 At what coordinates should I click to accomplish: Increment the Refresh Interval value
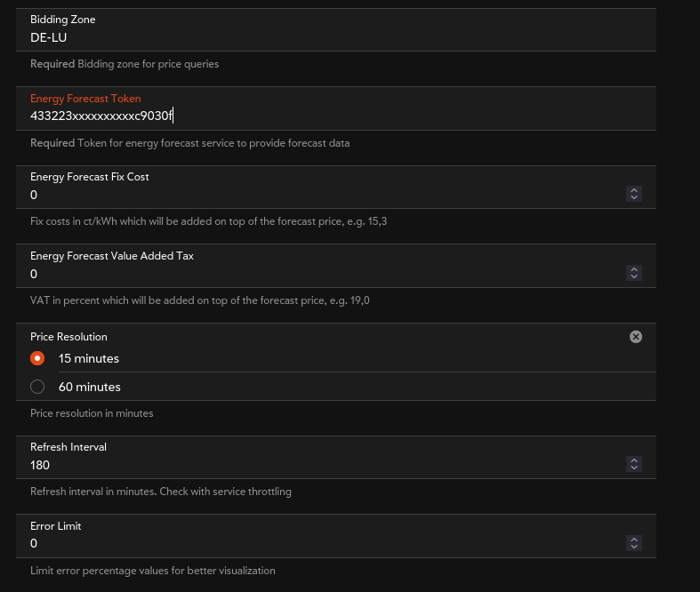pos(633,460)
